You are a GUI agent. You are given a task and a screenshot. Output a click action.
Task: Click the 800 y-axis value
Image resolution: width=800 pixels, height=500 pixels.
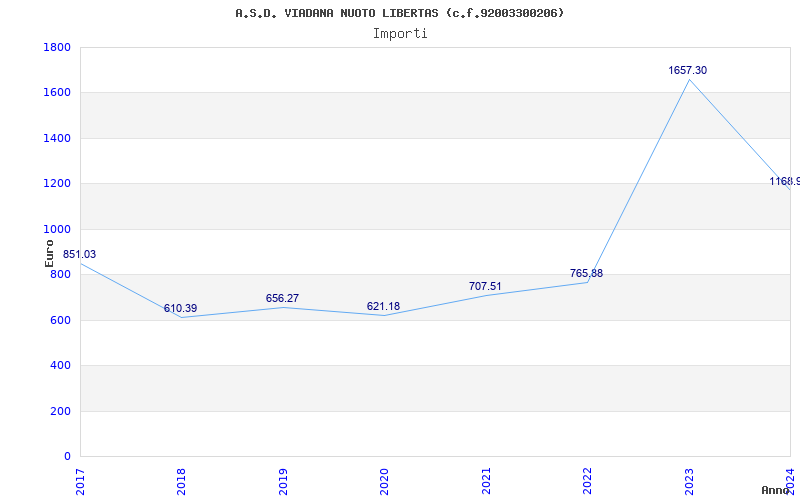tap(60, 274)
